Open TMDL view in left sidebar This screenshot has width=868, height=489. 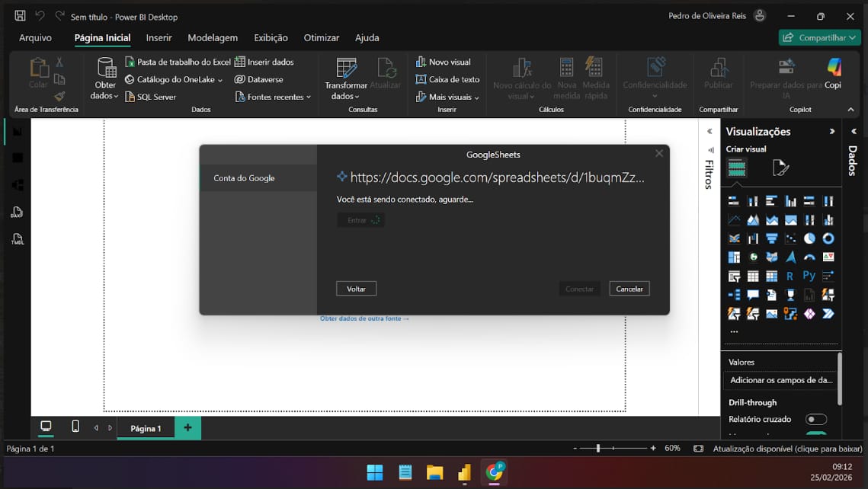click(x=18, y=239)
